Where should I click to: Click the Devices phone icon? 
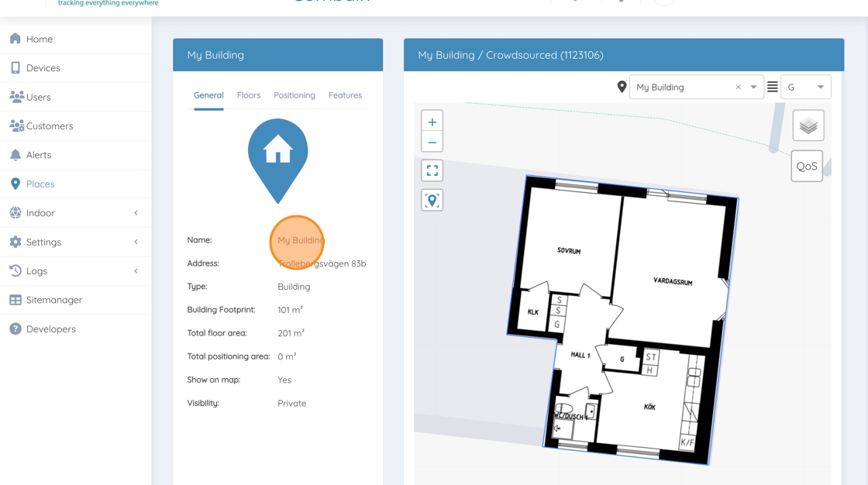tap(15, 67)
